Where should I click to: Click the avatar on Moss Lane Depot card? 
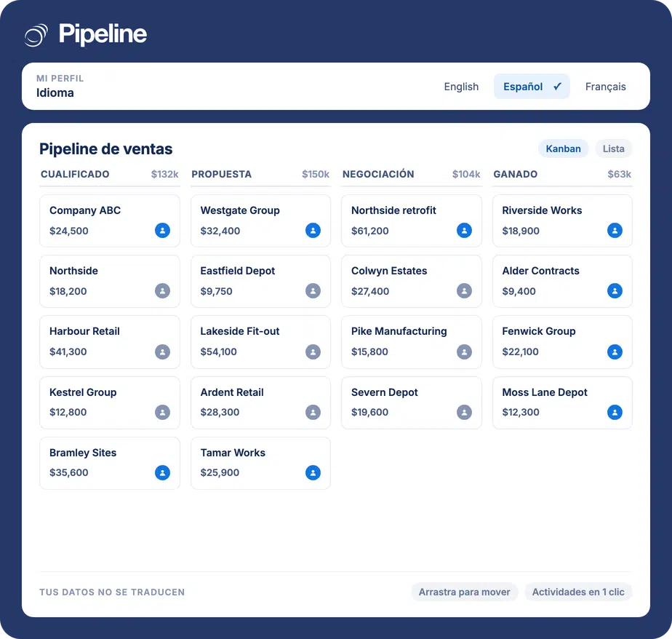pos(615,412)
